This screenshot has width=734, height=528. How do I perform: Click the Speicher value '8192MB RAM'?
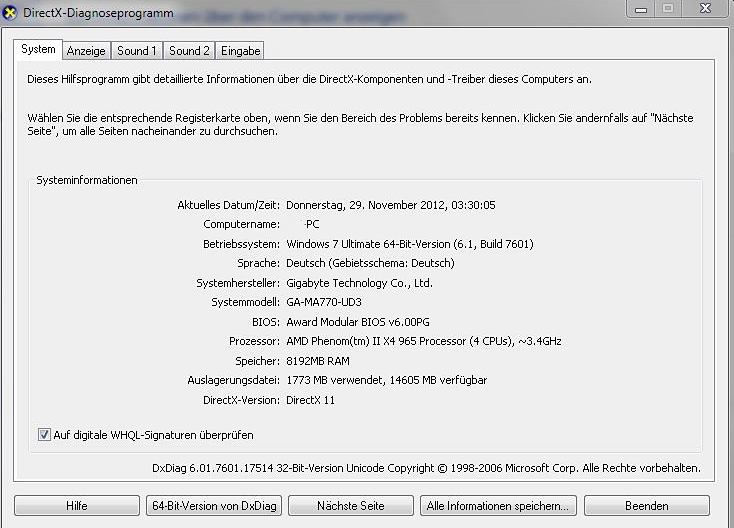click(318, 361)
